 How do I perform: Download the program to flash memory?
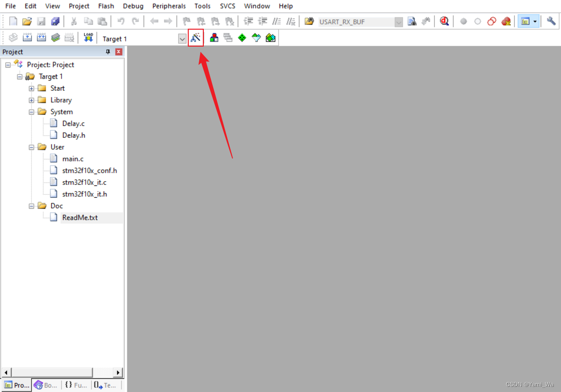tap(88, 38)
